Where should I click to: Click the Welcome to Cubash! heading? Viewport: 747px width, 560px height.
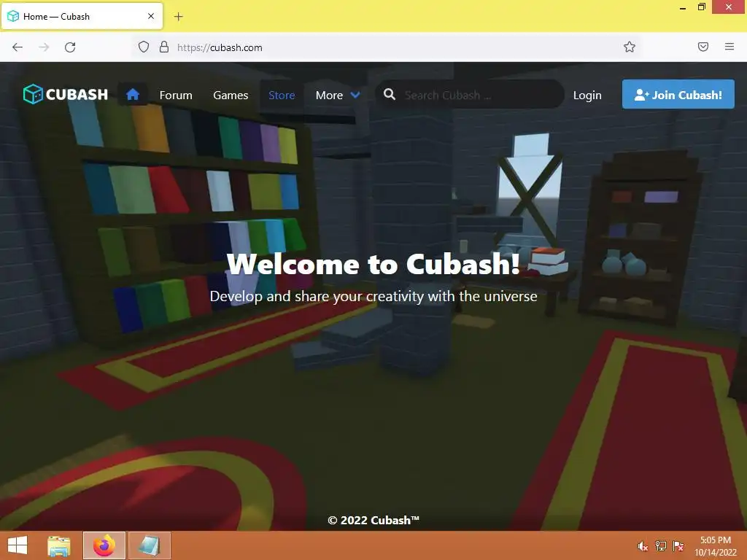pos(373,264)
